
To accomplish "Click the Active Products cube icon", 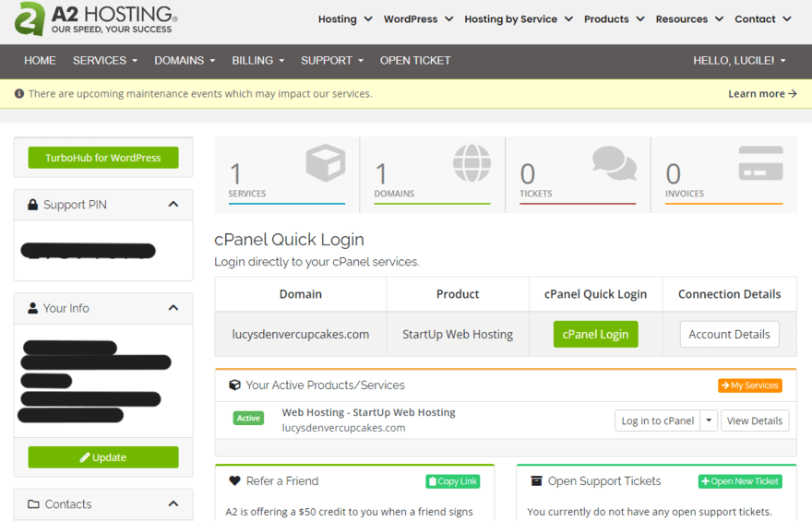I will click(x=234, y=385).
